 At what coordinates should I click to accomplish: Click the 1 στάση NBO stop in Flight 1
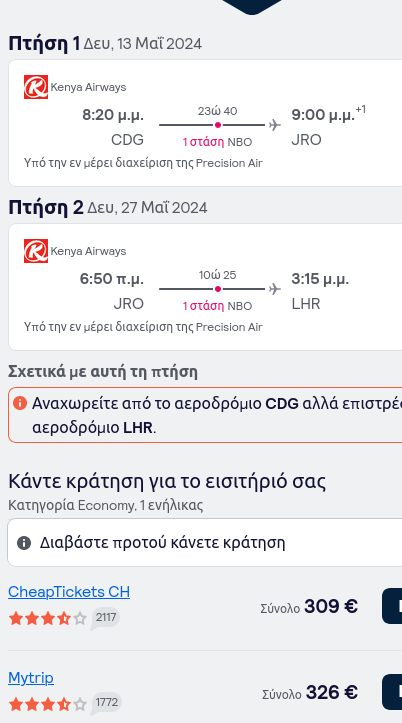click(x=217, y=142)
